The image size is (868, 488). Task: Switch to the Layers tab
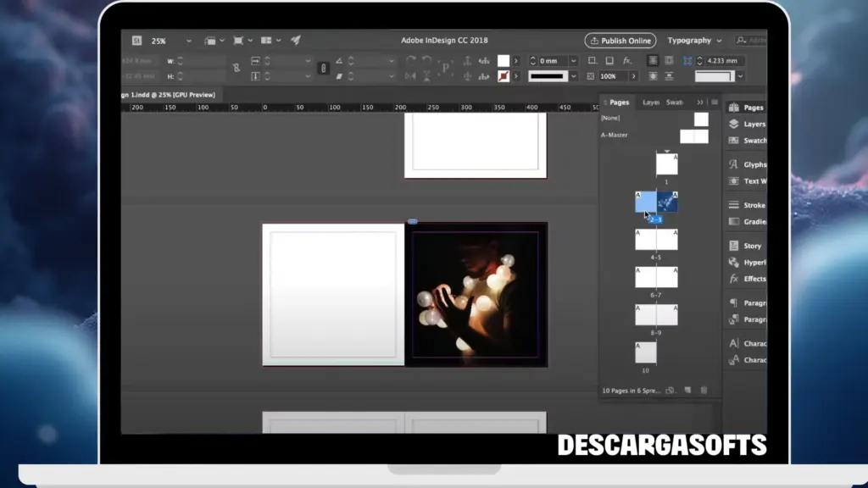pyautogui.click(x=650, y=102)
